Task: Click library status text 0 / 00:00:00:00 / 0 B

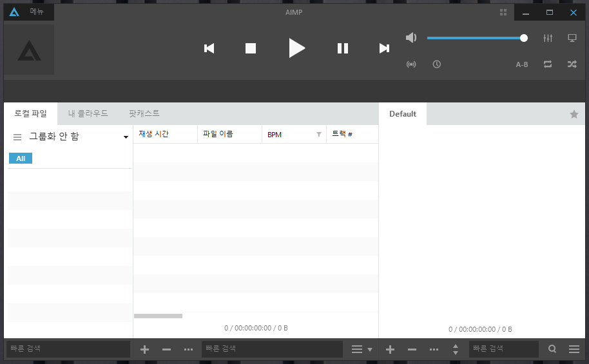Action: (x=256, y=328)
